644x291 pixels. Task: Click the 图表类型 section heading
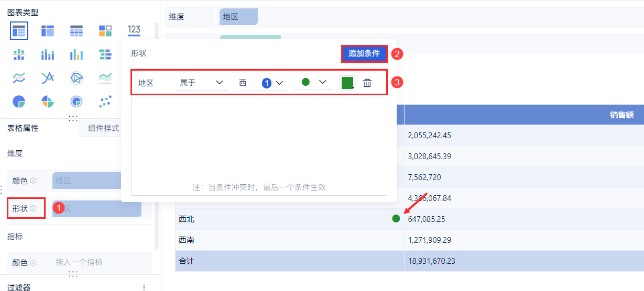click(23, 13)
